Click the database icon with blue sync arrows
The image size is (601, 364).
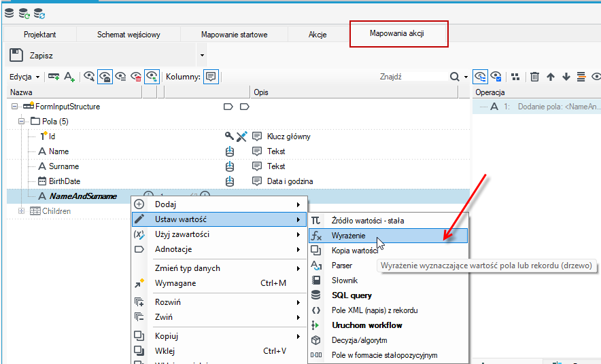click(39, 14)
